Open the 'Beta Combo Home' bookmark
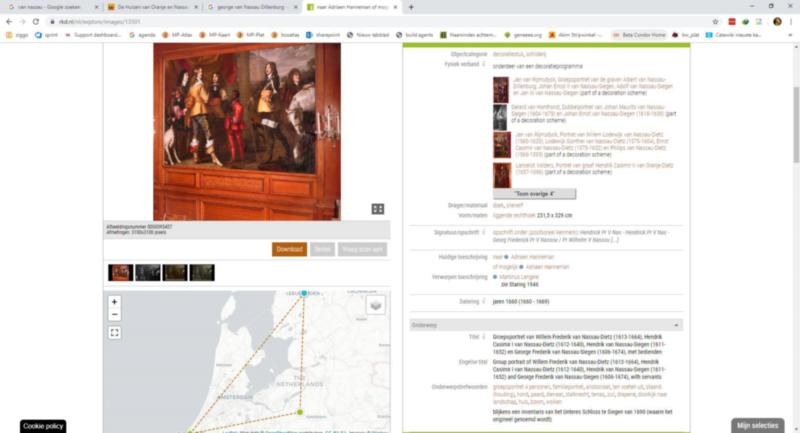This screenshot has width=800, height=433. tap(639, 35)
